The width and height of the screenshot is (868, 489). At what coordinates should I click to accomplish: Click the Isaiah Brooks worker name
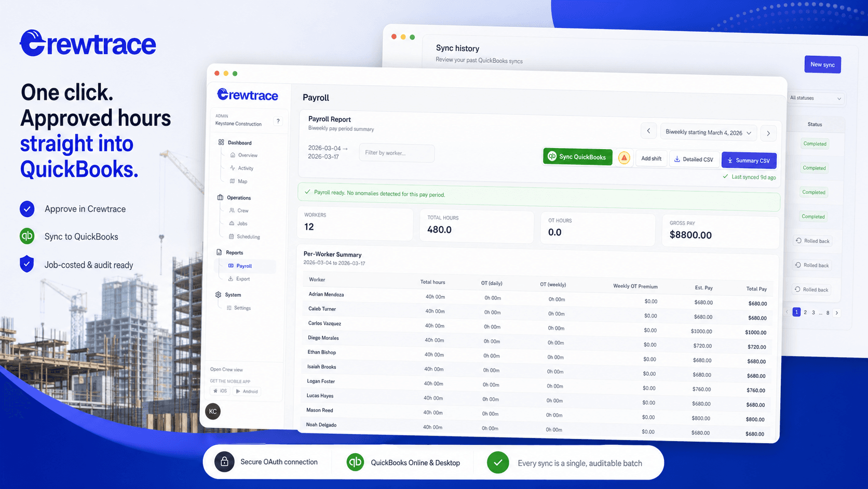click(321, 367)
